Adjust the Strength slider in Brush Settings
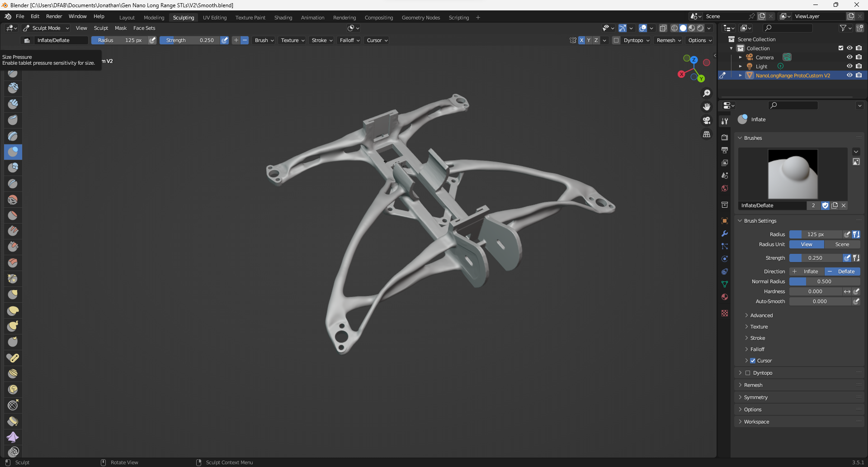The height and width of the screenshot is (467, 868). pyautogui.click(x=816, y=258)
